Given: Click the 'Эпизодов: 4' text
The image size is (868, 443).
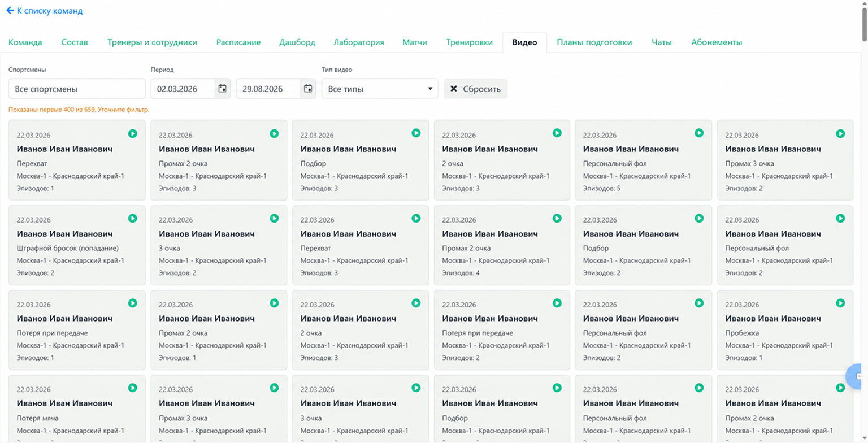Looking at the screenshot, I should [x=461, y=273].
